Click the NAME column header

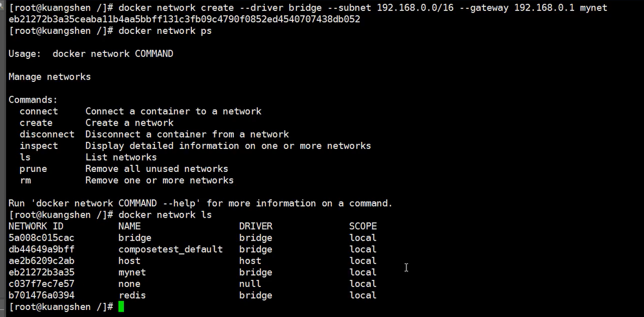pyautogui.click(x=129, y=226)
